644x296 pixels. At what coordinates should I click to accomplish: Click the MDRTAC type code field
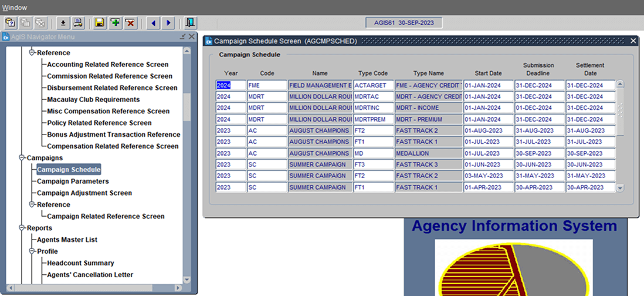click(374, 96)
